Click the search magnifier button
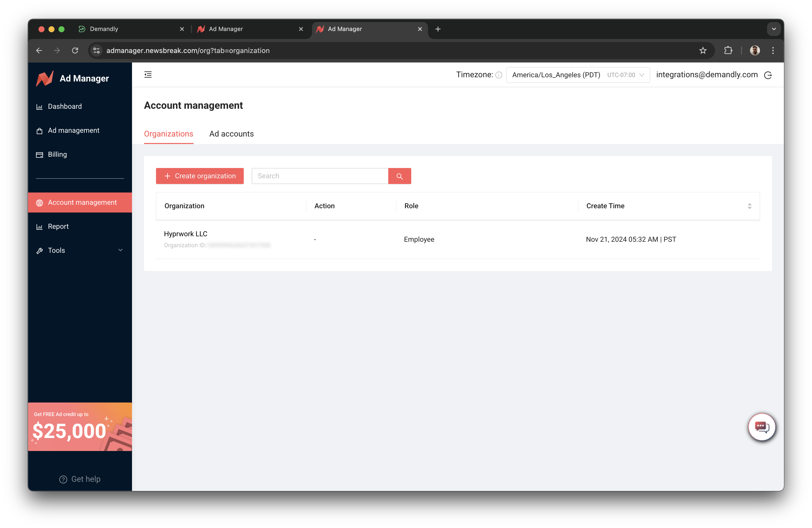 coord(399,176)
